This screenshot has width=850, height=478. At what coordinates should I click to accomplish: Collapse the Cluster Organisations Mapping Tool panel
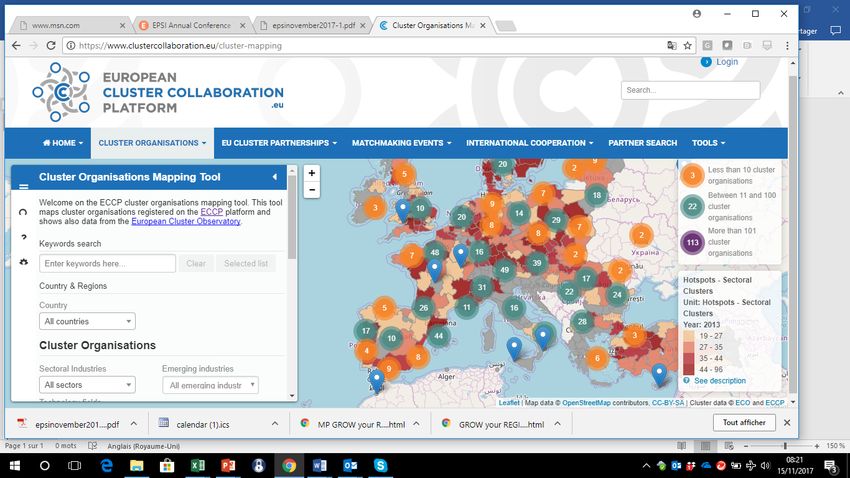275,177
